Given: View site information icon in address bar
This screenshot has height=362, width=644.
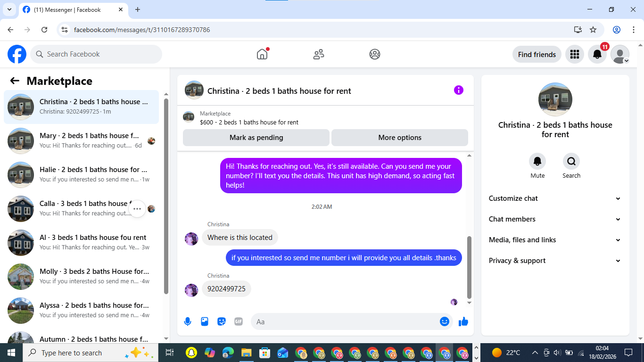Looking at the screenshot, I should coord(65,30).
